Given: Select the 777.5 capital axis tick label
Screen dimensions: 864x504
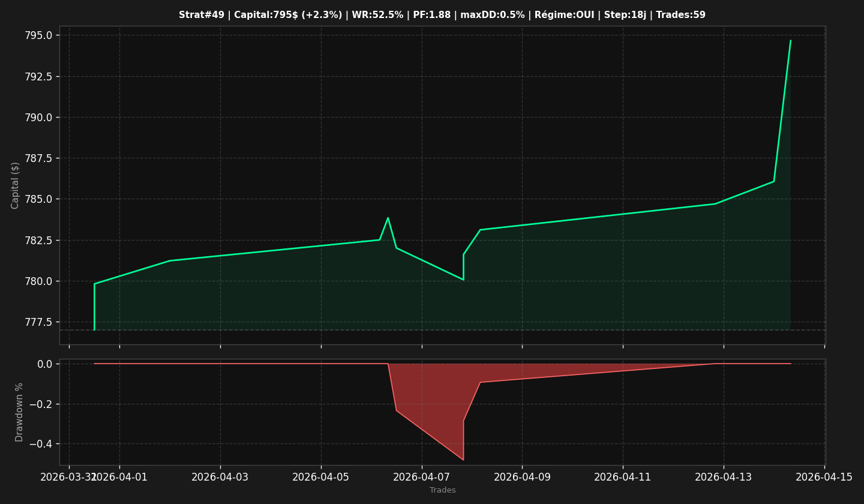Looking at the screenshot, I should click(x=37, y=322).
